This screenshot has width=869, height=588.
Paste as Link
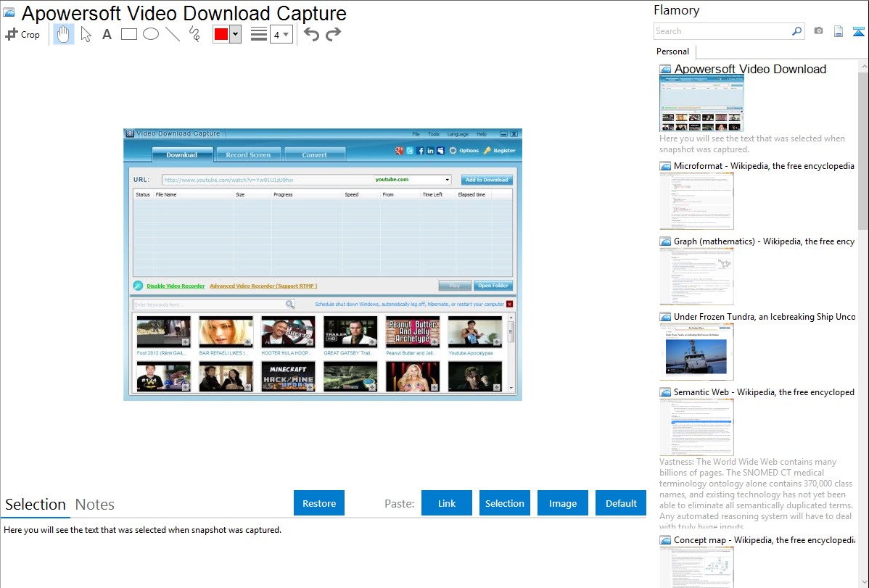(447, 503)
